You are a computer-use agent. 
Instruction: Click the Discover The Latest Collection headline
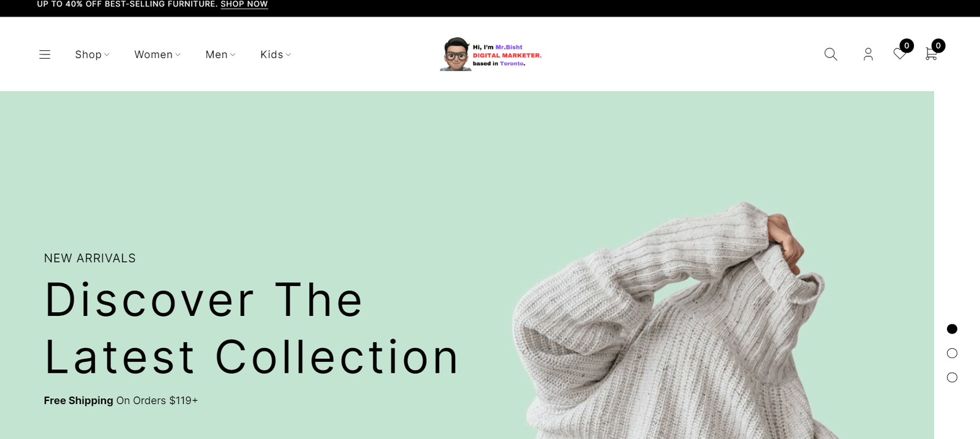252,328
